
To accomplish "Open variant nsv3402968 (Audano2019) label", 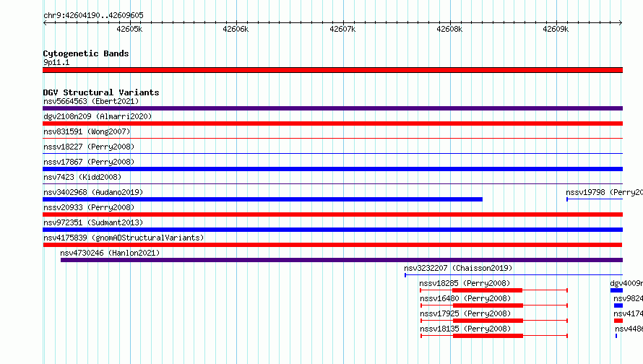I will coord(93,192).
